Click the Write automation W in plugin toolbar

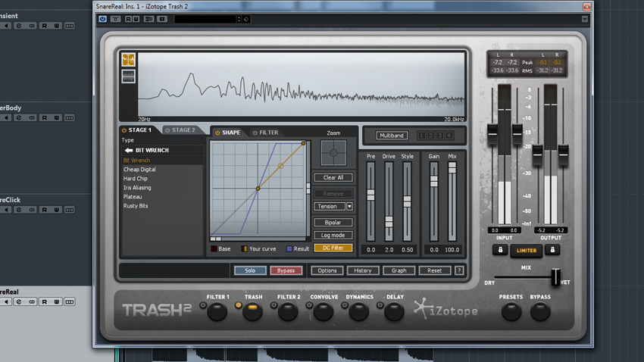[136, 19]
